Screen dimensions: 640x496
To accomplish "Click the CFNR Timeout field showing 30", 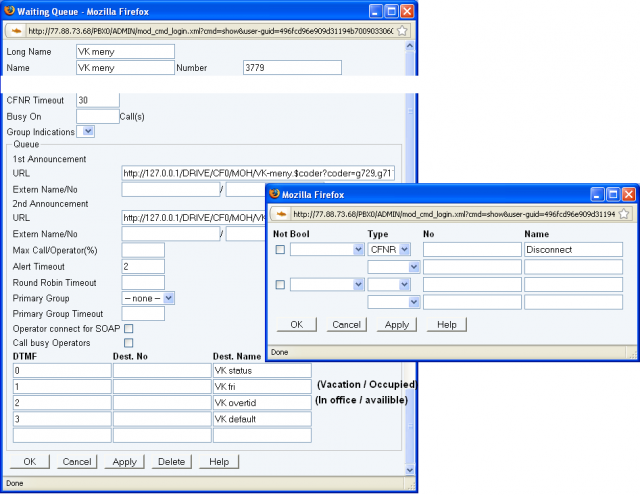I will point(98,100).
